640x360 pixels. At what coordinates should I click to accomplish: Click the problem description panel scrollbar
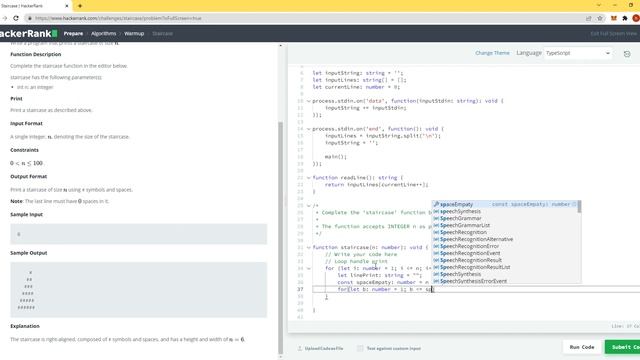pyautogui.click(x=280, y=238)
